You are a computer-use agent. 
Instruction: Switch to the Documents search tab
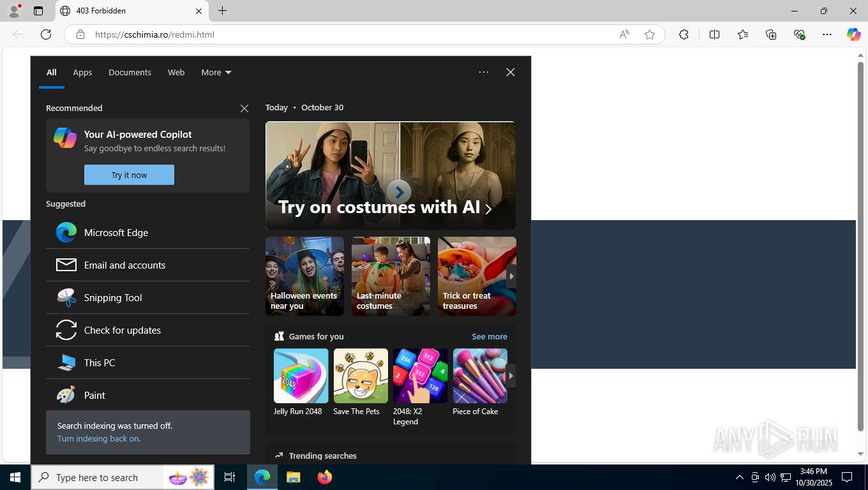[130, 72]
